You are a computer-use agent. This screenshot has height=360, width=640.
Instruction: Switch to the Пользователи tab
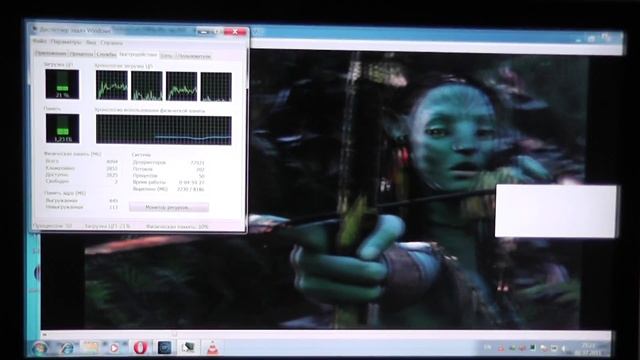(x=194, y=56)
